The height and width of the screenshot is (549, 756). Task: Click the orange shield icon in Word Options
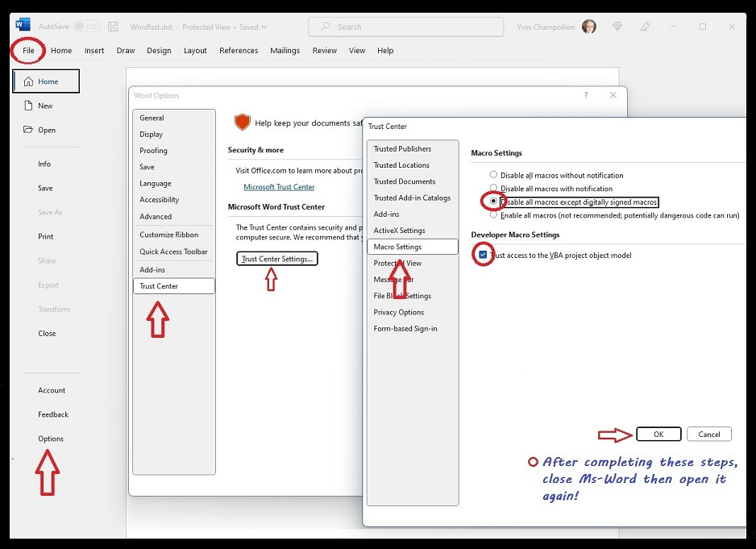(x=242, y=122)
